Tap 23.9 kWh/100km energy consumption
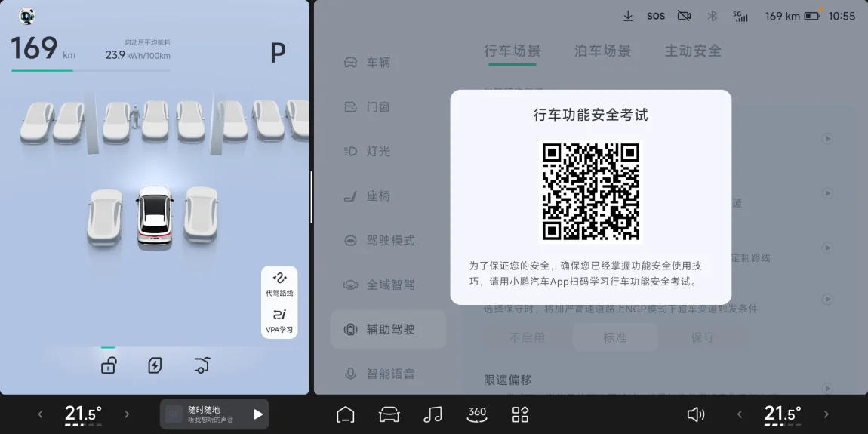Screen dimensions: 868x434 (x=138, y=55)
